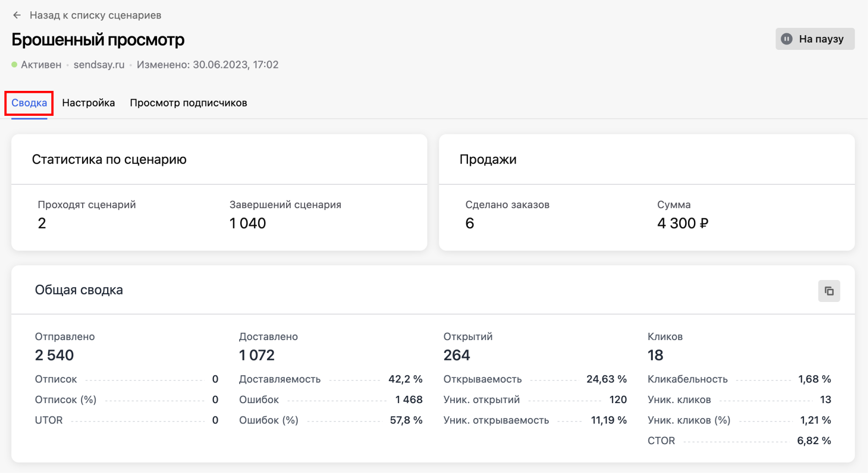Image resolution: width=868 pixels, height=473 pixels.
Task: Click the Сделано заказов value 6
Action: [x=469, y=223]
